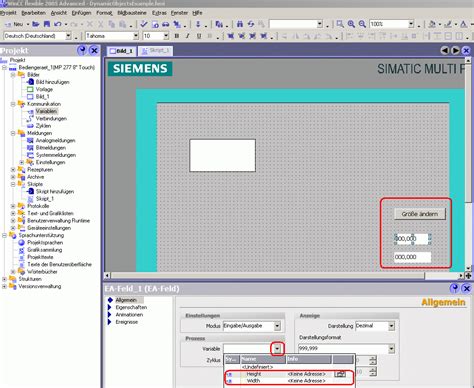Screen dimensions: 474x388
Task: Open the Darstellungsformat 999,999 dropdown
Action: 391,349
